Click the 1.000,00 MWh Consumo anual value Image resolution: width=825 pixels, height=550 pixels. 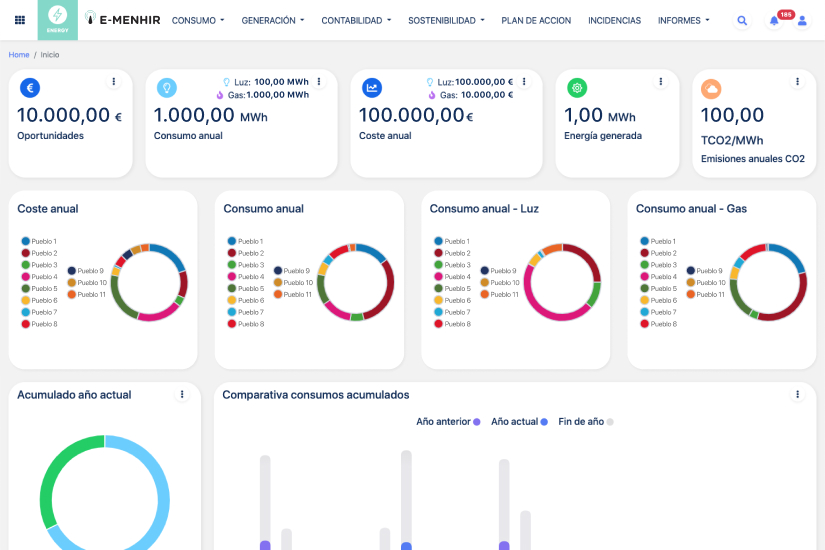click(210, 115)
